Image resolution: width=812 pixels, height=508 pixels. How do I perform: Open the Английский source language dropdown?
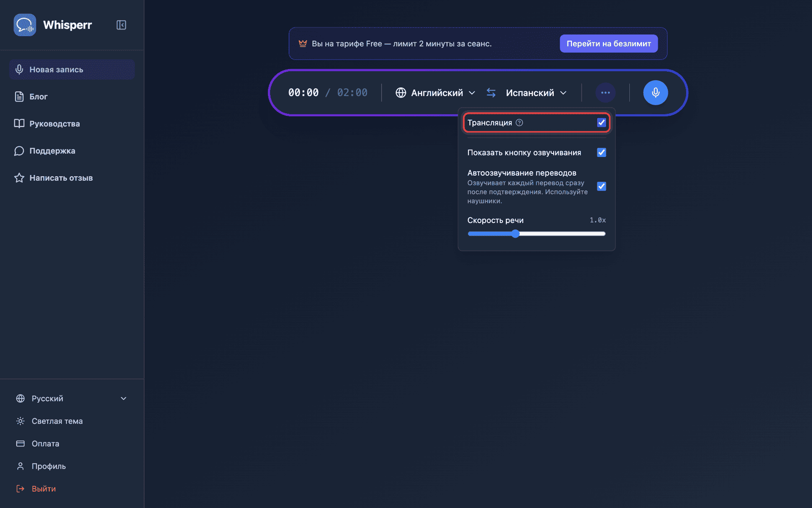(x=436, y=92)
